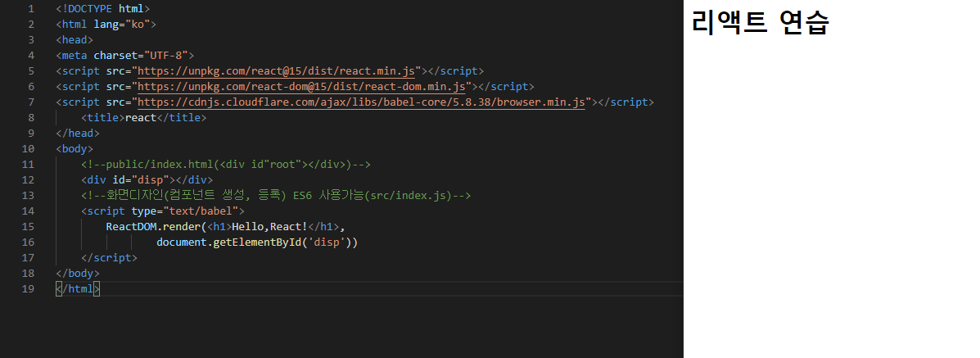Screen dimensions: 980x358
Task: Click the type="text/babel" attribute
Action: point(185,211)
